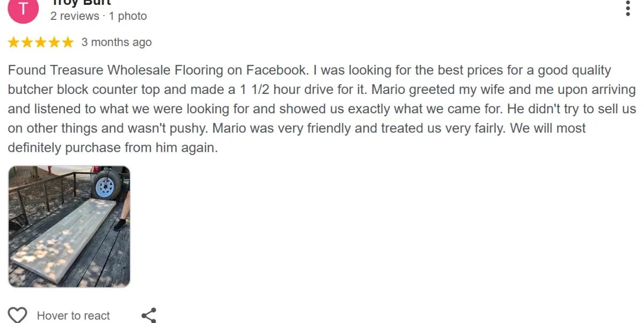Click the '3 months ago' timestamp
Screen dimensions: 644x323
click(116, 42)
